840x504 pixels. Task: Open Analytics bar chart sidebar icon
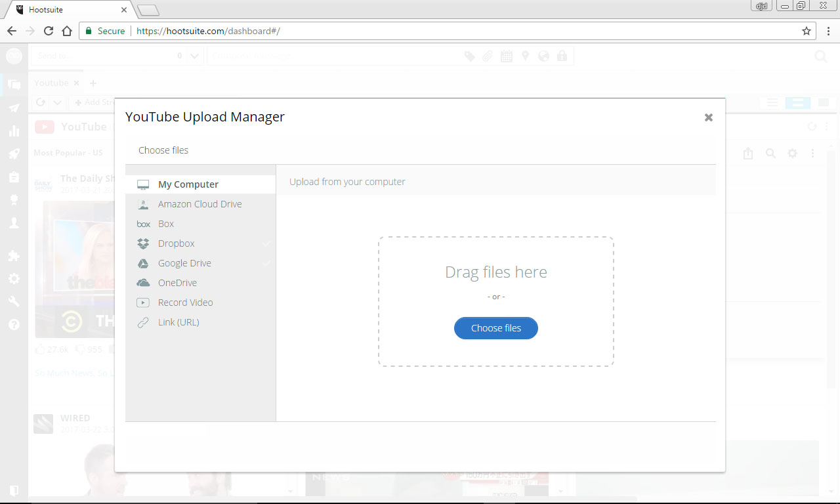pos(14,131)
